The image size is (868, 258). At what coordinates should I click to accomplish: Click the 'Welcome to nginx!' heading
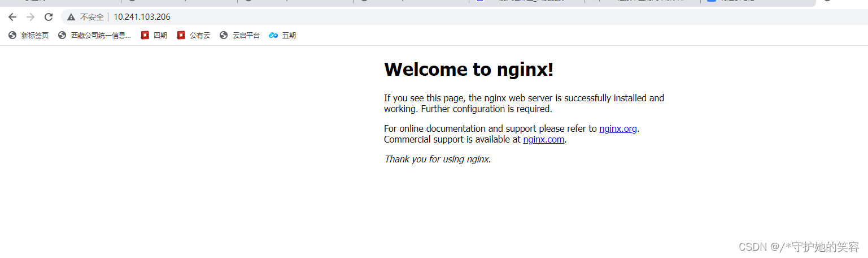click(x=469, y=70)
